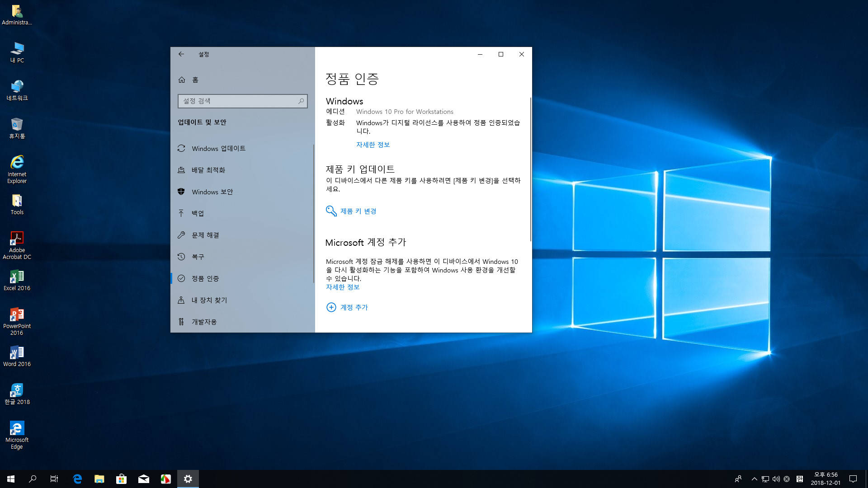The width and height of the screenshot is (868, 488).
Task: Open taskbar search
Action: click(x=33, y=479)
